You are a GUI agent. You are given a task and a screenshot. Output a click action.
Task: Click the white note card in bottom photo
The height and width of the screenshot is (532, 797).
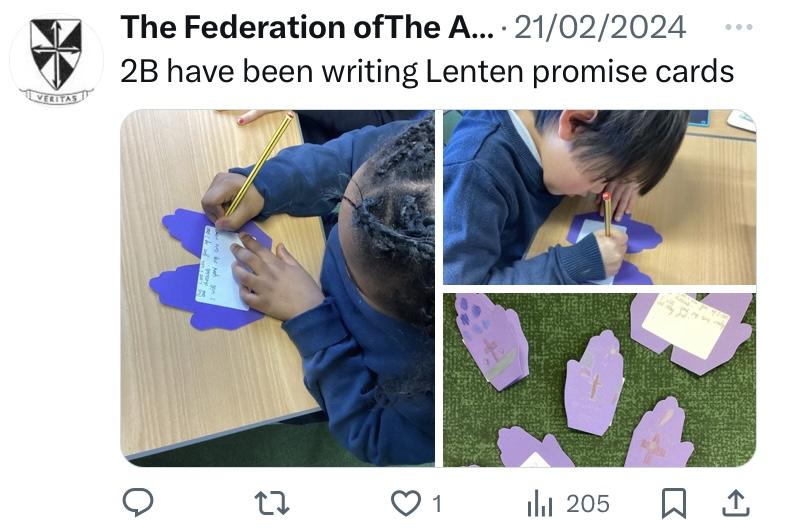(685, 325)
